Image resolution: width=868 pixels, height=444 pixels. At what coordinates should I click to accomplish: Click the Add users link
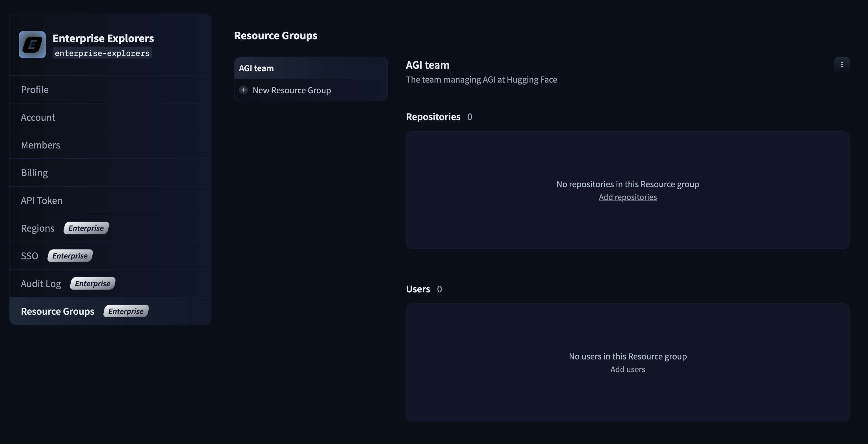[628, 369]
